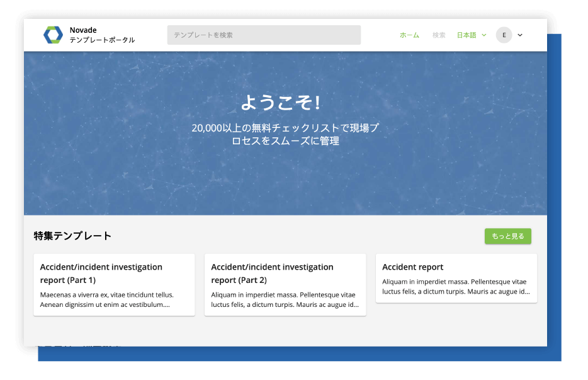Image resolution: width=588 pixels, height=380 pixels.
Task: Select the ホーム navigation item
Action: 409,35
